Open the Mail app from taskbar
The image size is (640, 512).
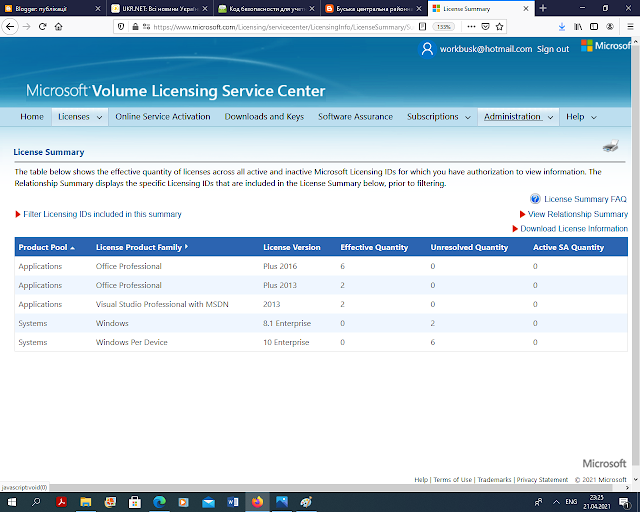tap(208, 502)
